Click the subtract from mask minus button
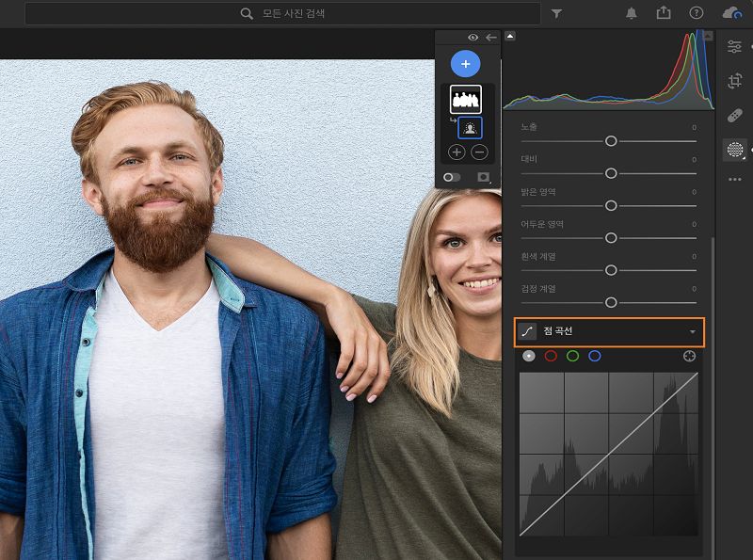Image resolution: width=753 pixels, height=560 pixels. click(479, 152)
